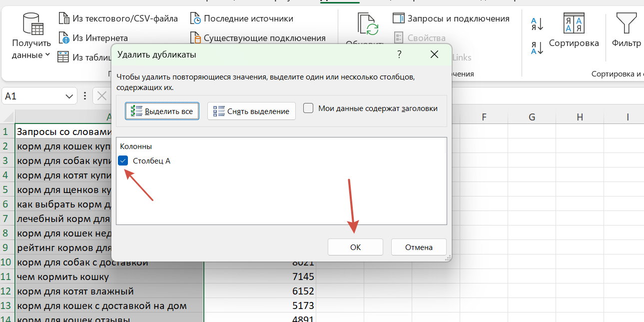Click the From Internet (Из Интернета) icon
Screen dimensions: 644x322
64,38
